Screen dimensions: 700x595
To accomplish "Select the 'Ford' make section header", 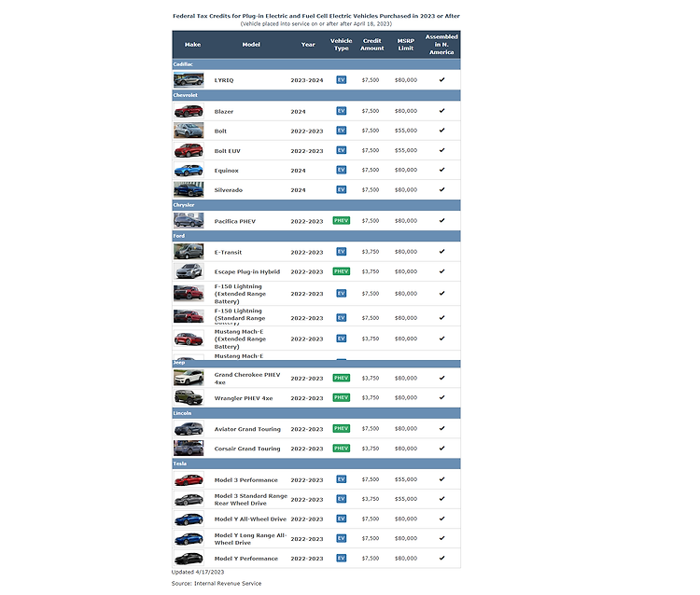I will pyautogui.click(x=316, y=236).
